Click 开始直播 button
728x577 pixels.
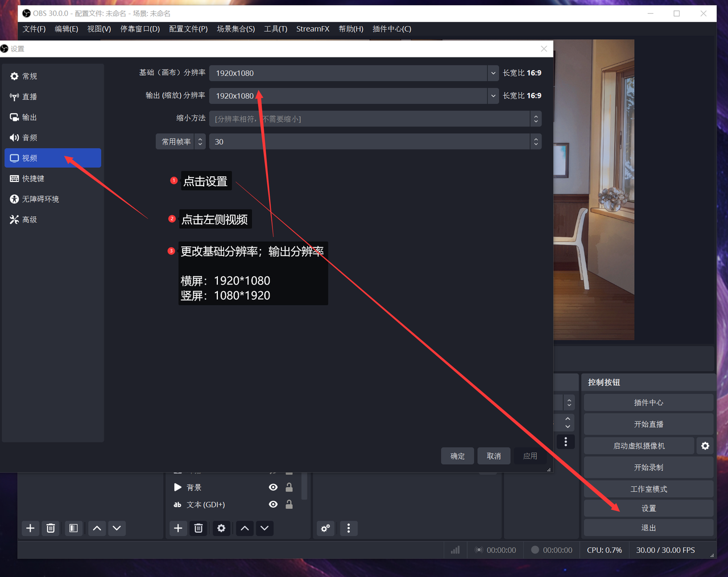coord(648,424)
